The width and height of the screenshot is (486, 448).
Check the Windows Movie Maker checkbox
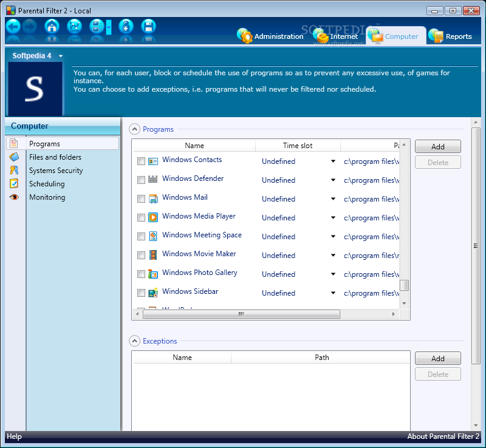click(141, 256)
